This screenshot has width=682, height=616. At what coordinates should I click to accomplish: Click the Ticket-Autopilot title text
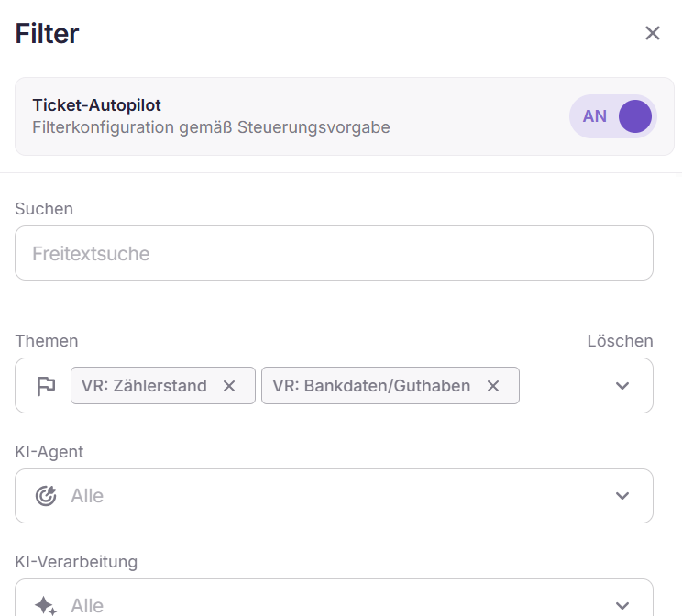point(96,105)
